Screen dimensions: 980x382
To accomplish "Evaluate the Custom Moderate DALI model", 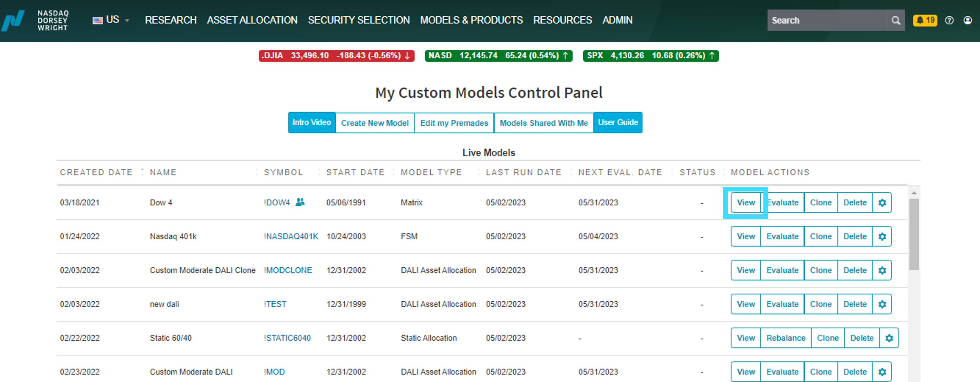I will 782,372.
